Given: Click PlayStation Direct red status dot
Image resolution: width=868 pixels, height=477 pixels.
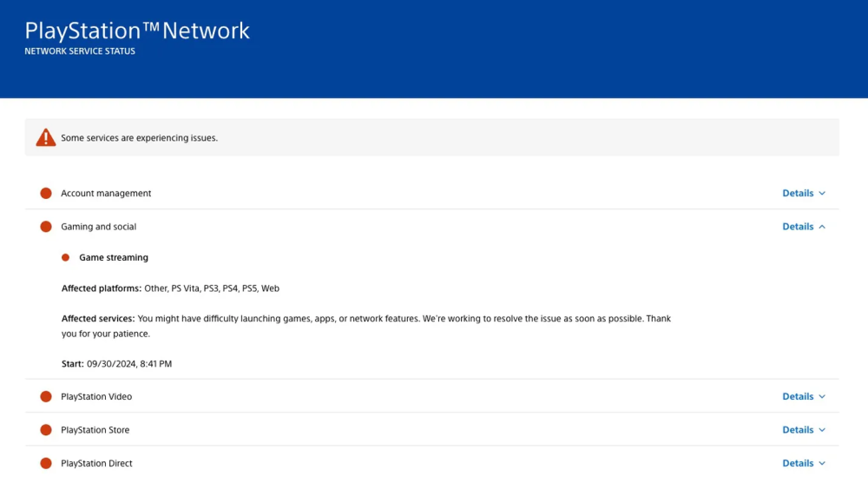Looking at the screenshot, I should [x=46, y=463].
